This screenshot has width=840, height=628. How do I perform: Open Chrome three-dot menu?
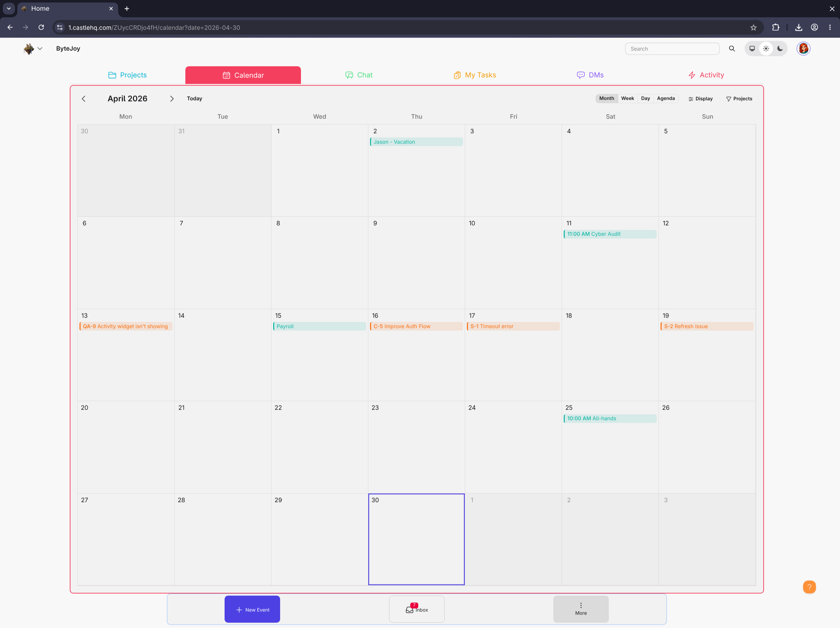point(830,27)
